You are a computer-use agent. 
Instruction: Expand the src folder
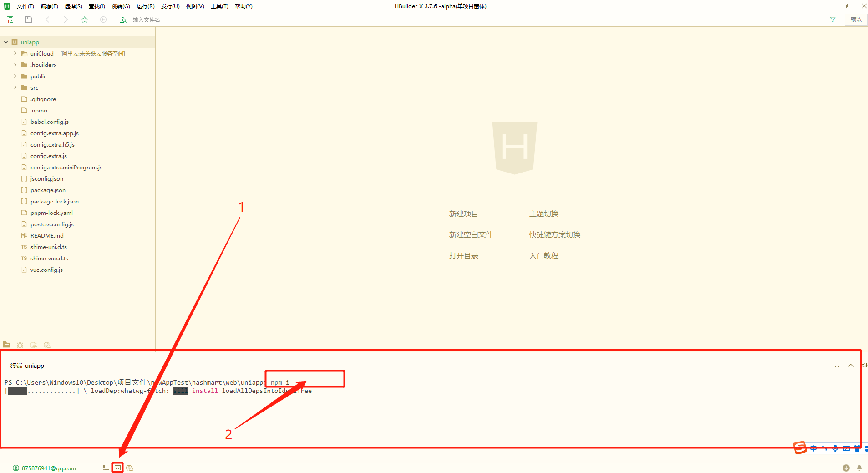tap(15, 87)
